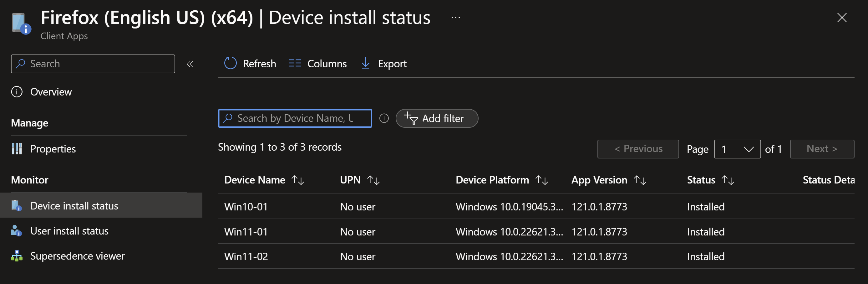Select the Win10-01 device row
The image size is (868, 284).
tap(536, 206)
